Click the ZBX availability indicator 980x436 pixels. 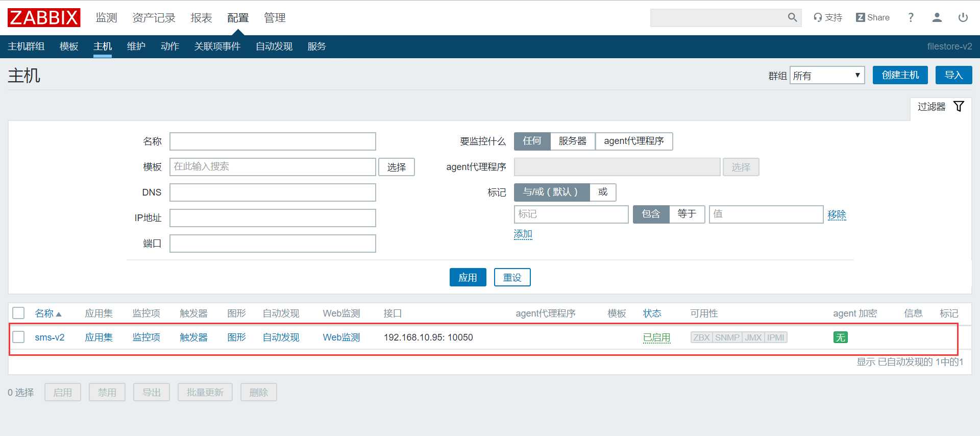701,337
